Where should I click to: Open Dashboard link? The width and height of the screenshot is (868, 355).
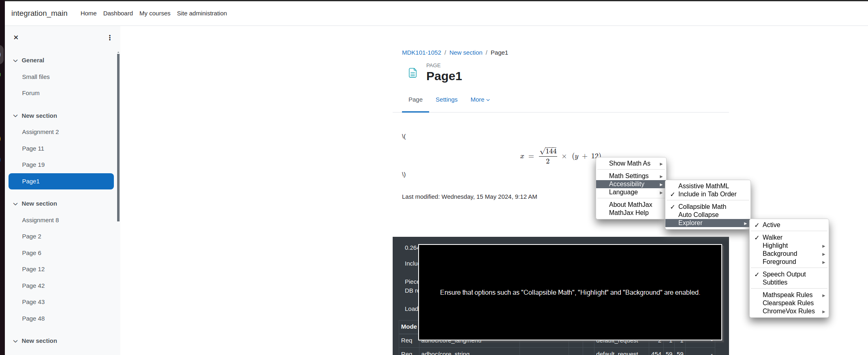(x=118, y=13)
